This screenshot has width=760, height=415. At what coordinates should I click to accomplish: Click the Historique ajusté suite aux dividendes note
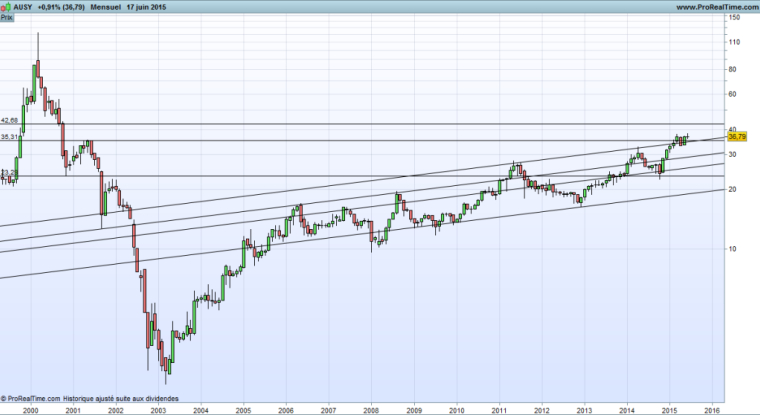click(121, 399)
